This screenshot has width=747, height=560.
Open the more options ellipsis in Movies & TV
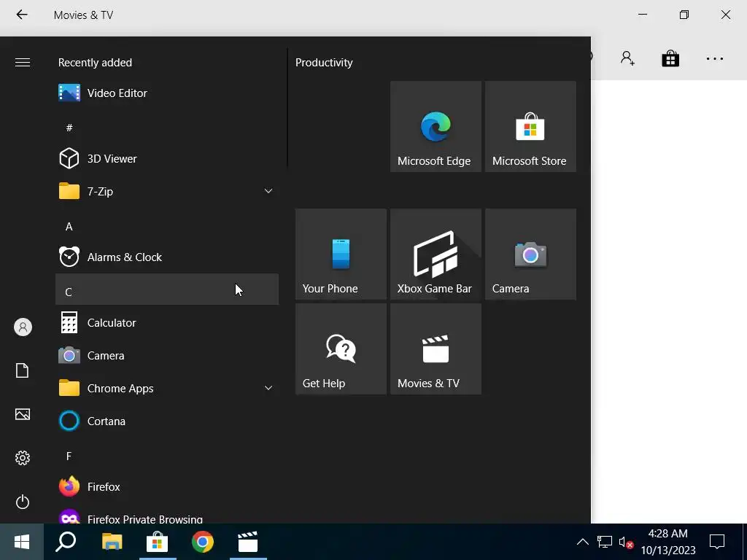(x=715, y=58)
